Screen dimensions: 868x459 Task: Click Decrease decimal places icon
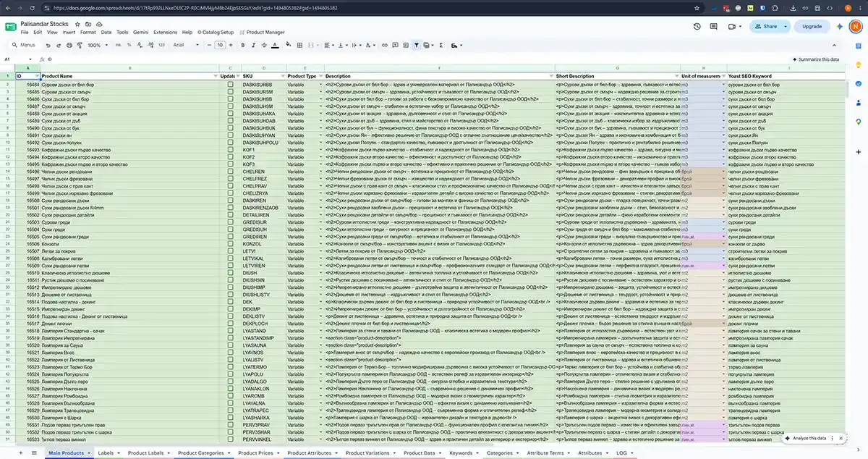coord(139,45)
